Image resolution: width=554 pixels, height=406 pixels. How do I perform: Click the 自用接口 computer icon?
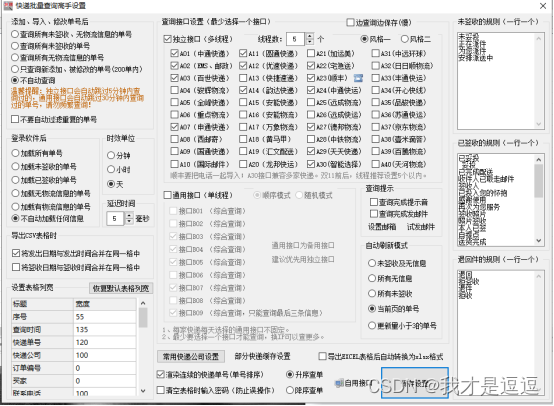tap(339, 383)
